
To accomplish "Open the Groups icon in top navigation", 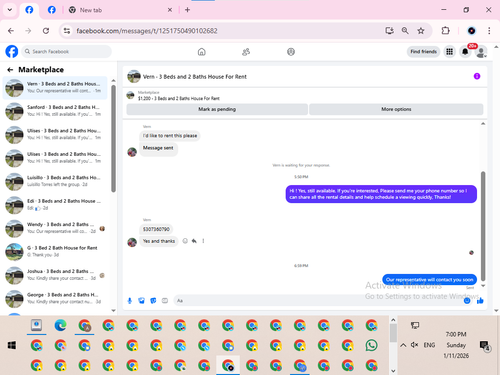I will 291,52.
